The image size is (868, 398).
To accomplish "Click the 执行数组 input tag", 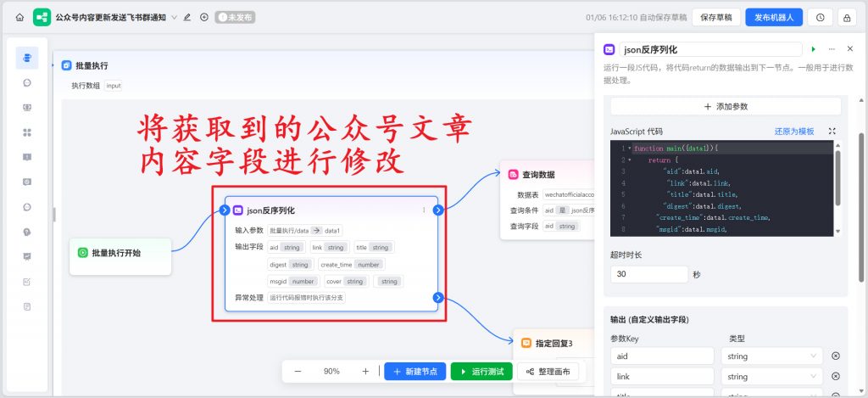I will pos(114,86).
